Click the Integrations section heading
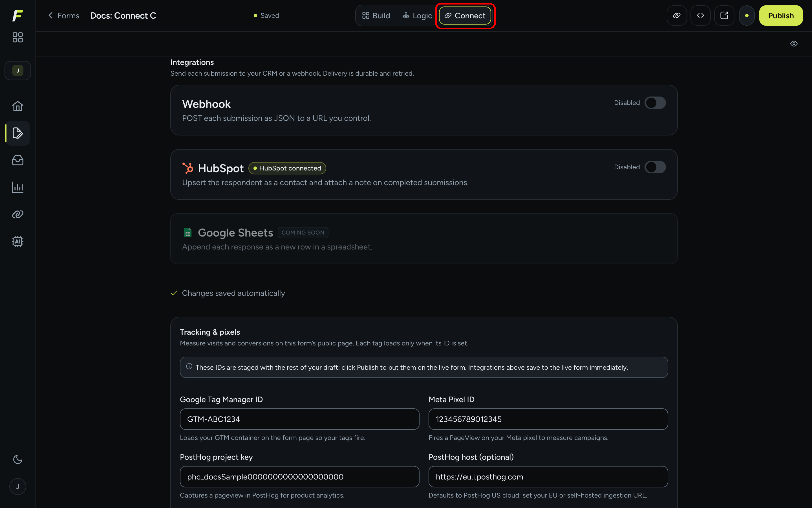Screen dimensions: 812x508 coord(192,62)
